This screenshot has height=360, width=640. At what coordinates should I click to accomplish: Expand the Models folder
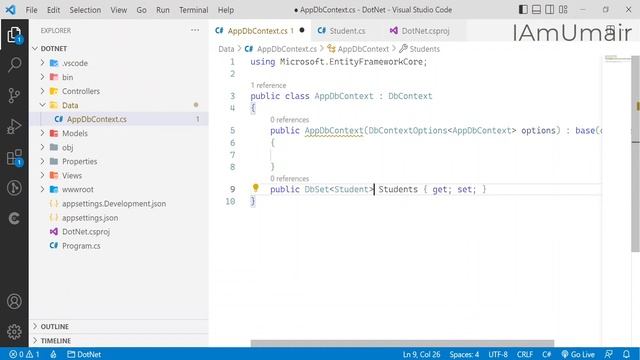42,133
